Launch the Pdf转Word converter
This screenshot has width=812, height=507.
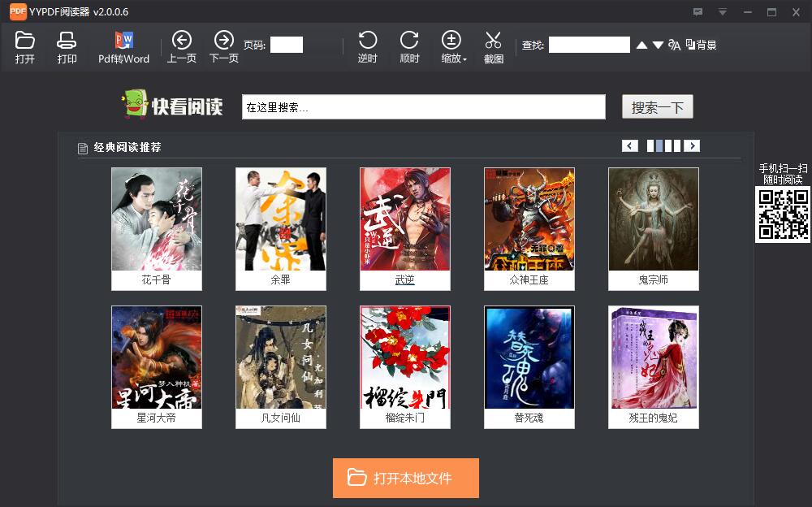(123, 47)
